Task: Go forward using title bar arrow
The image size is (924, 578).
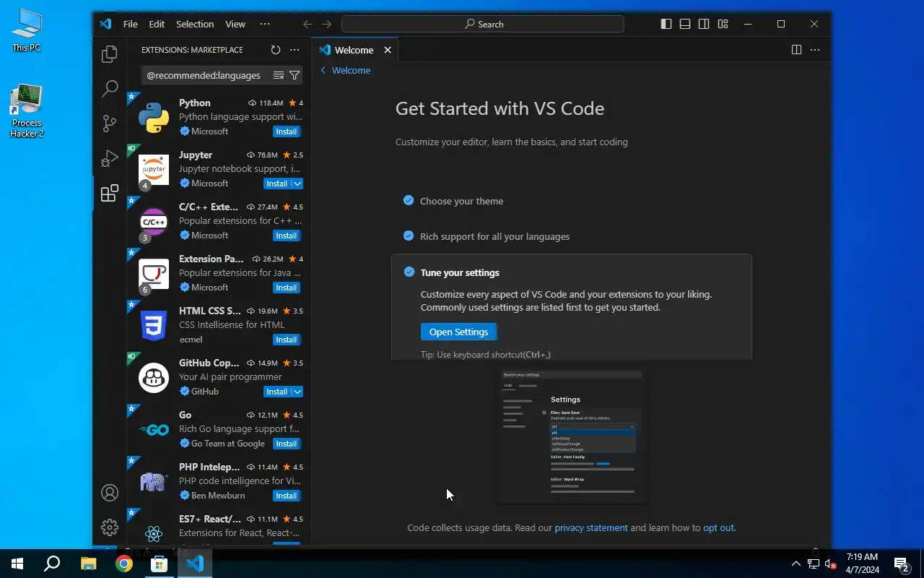Action: point(327,24)
